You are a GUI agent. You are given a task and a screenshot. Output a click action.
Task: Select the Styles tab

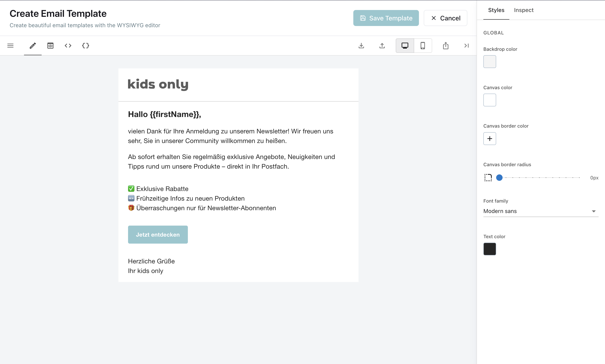pos(496,10)
